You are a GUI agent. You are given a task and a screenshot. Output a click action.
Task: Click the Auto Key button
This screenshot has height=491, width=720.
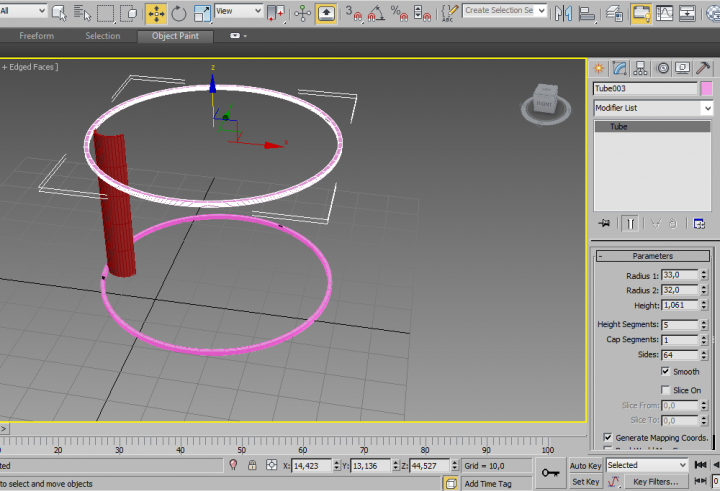[x=585, y=465]
